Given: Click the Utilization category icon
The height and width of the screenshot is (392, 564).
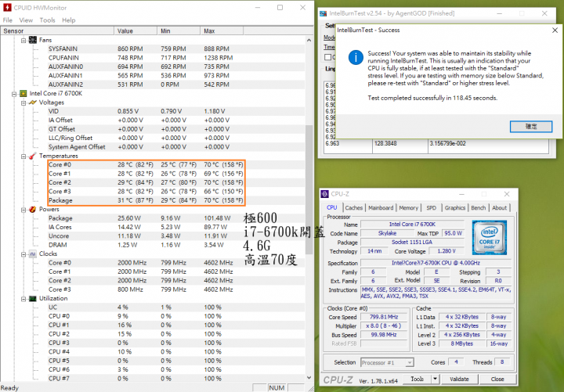Looking at the screenshot, I should [33, 298].
